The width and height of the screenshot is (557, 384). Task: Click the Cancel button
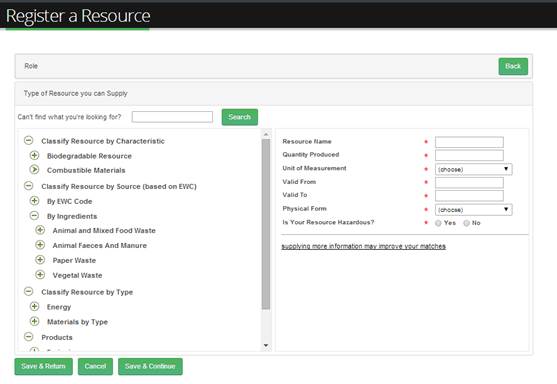pos(95,366)
